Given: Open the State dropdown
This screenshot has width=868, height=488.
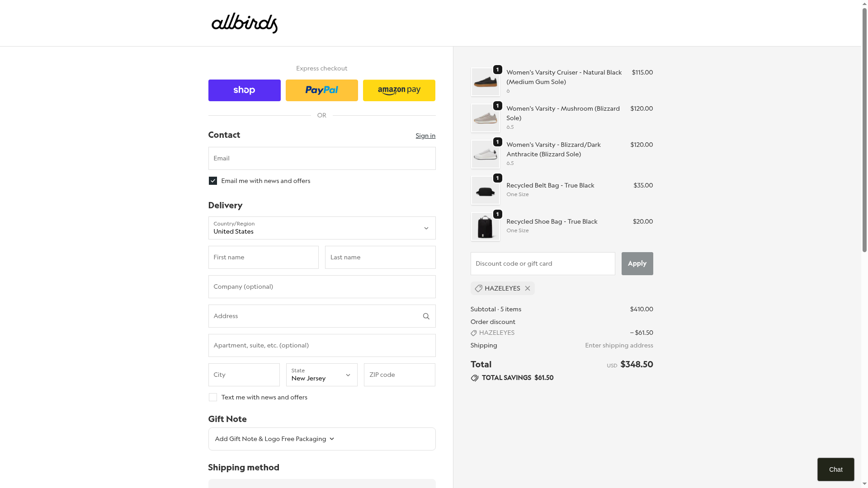Looking at the screenshot, I should point(321,375).
